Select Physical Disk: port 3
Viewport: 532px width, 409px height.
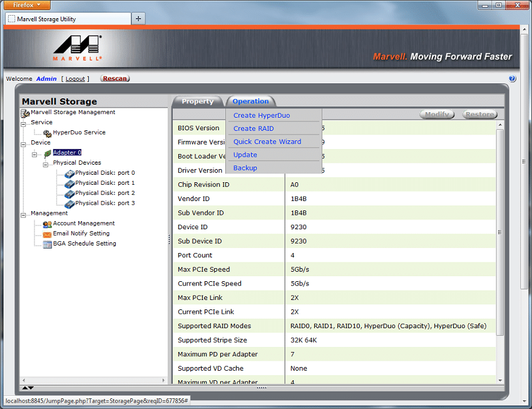coord(105,203)
